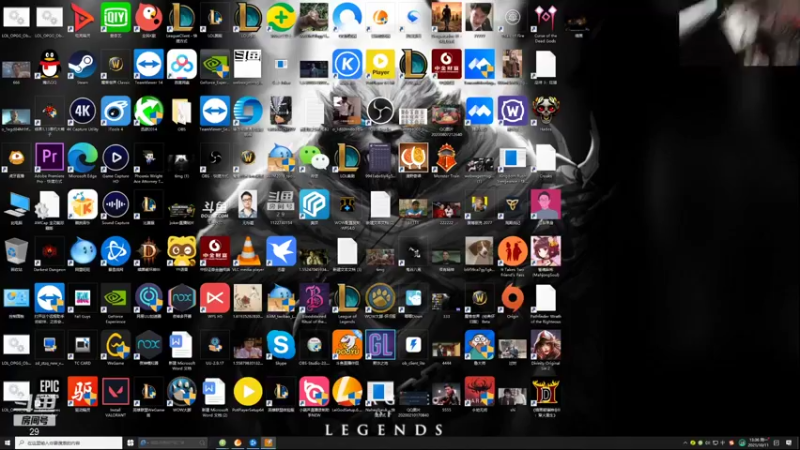The height and width of the screenshot is (450, 800).
Task: Open the OBS Studio circular logo shortcut
Action: tap(380, 110)
